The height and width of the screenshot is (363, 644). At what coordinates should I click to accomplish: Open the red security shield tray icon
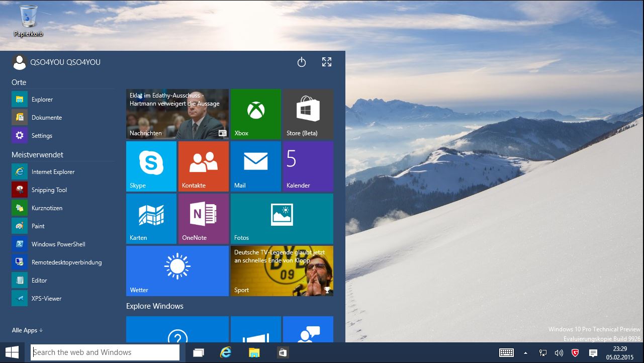click(575, 353)
